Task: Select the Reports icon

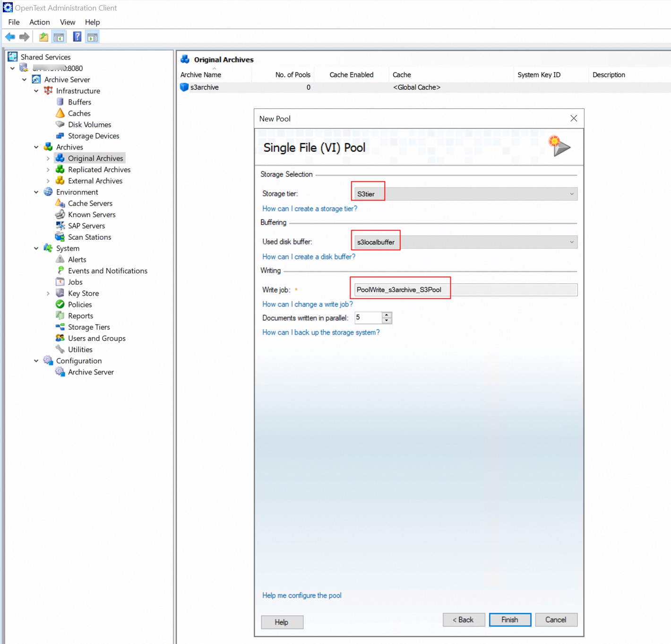Action: click(60, 315)
